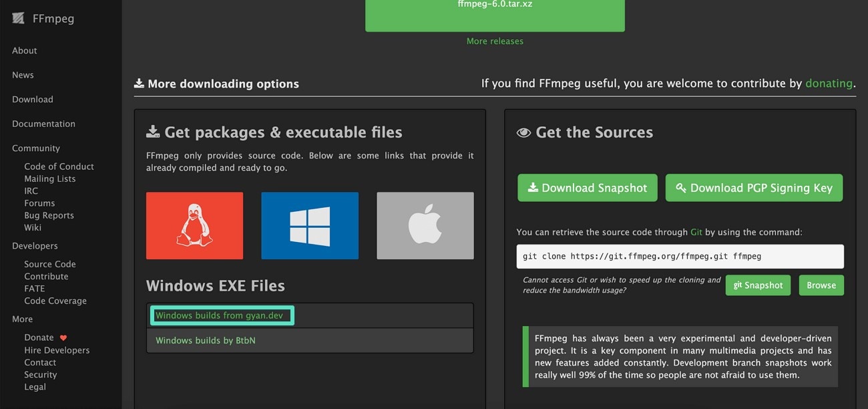Click the FFmpeg brand title text
This screenshot has width=868, height=409.
(53, 19)
